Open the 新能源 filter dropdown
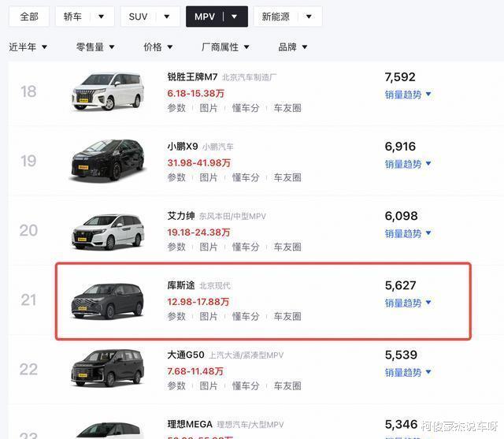The width and height of the screenshot is (504, 439). 287,17
